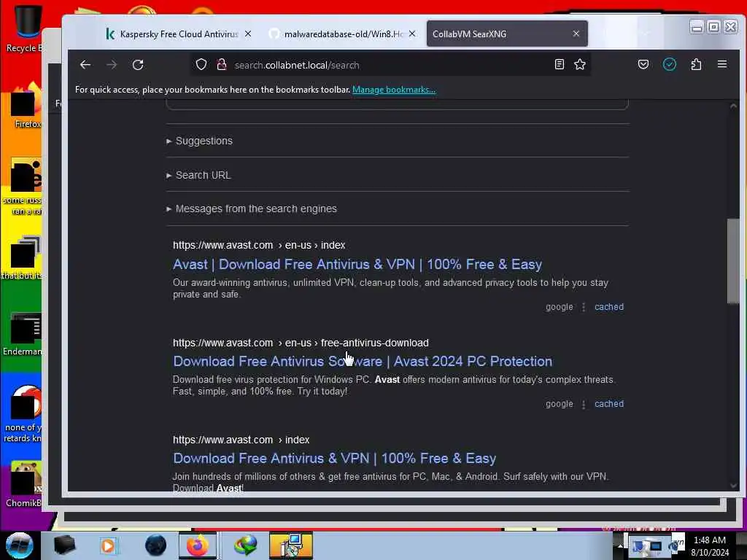The image size is (747, 560).
Task: Open the Firefox hamburger application menu
Action: click(x=722, y=64)
